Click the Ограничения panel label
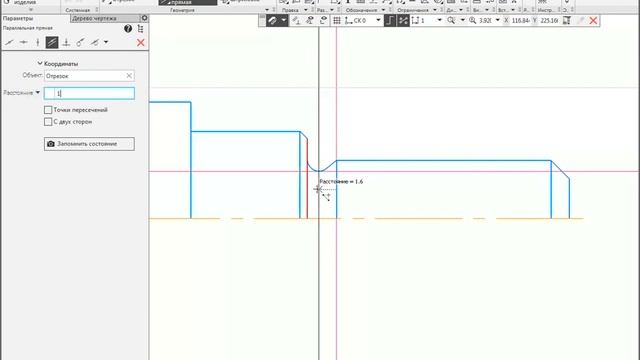The width and height of the screenshot is (640, 360). coord(413,10)
